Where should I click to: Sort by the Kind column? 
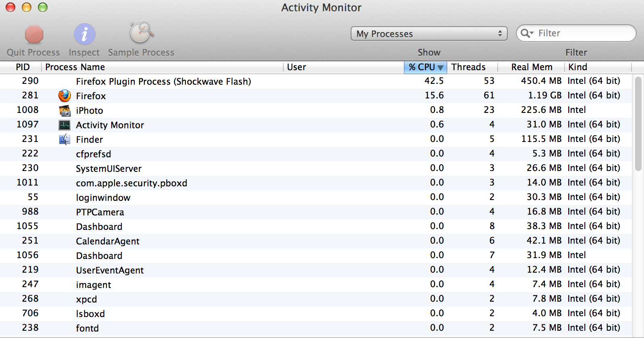point(598,67)
